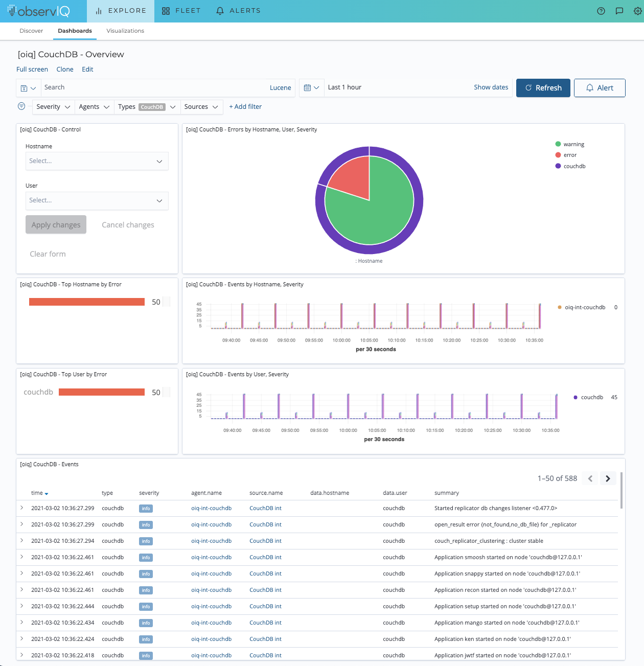Click Top Hostname by Error bar

(x=87, y=302)
